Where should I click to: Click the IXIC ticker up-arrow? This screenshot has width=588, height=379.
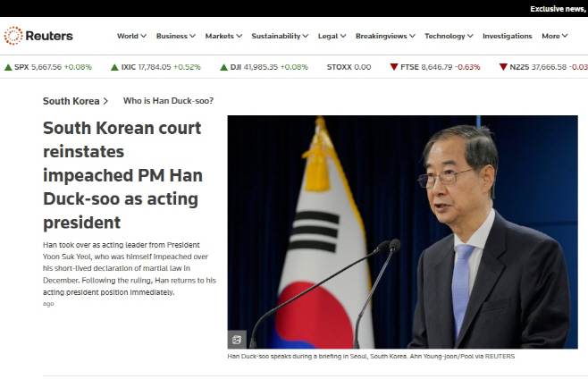(x=114, y=67)
